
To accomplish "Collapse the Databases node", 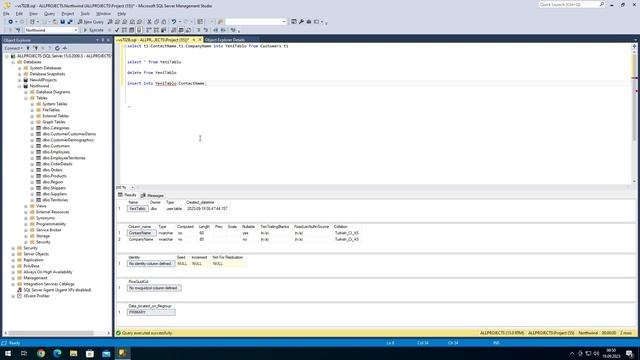I will (x=13, y=62).
